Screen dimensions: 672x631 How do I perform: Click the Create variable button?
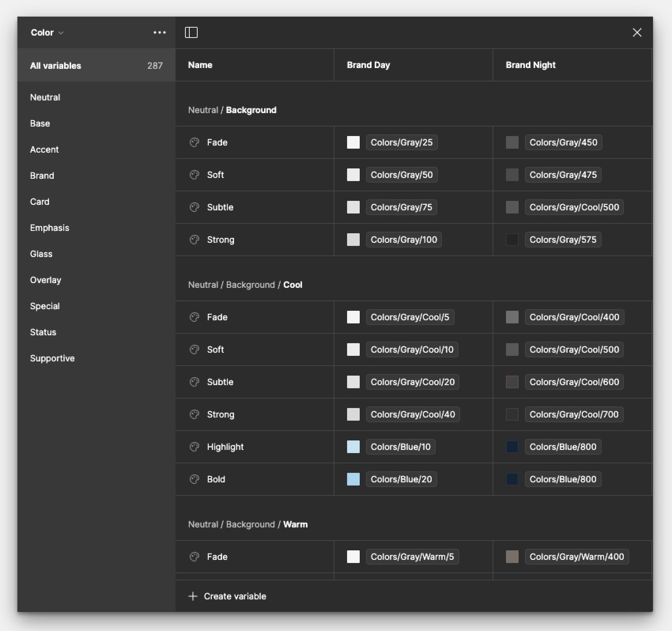point(227,596)
